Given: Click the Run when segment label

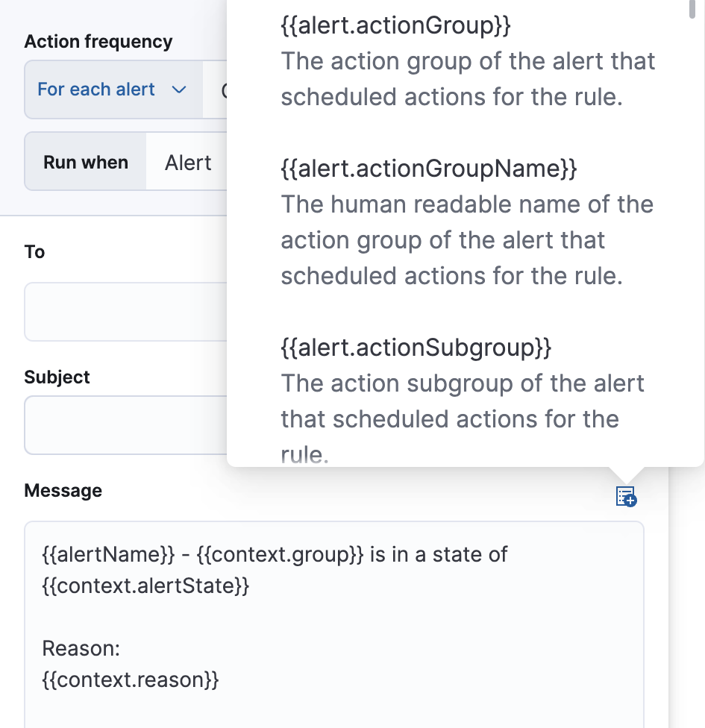Looking at the screenshot, I should 84,162.
